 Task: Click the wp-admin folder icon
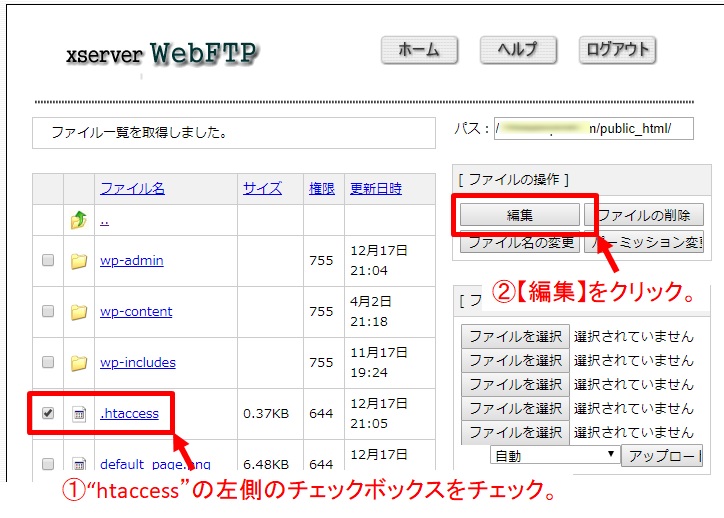coord(79,261)
